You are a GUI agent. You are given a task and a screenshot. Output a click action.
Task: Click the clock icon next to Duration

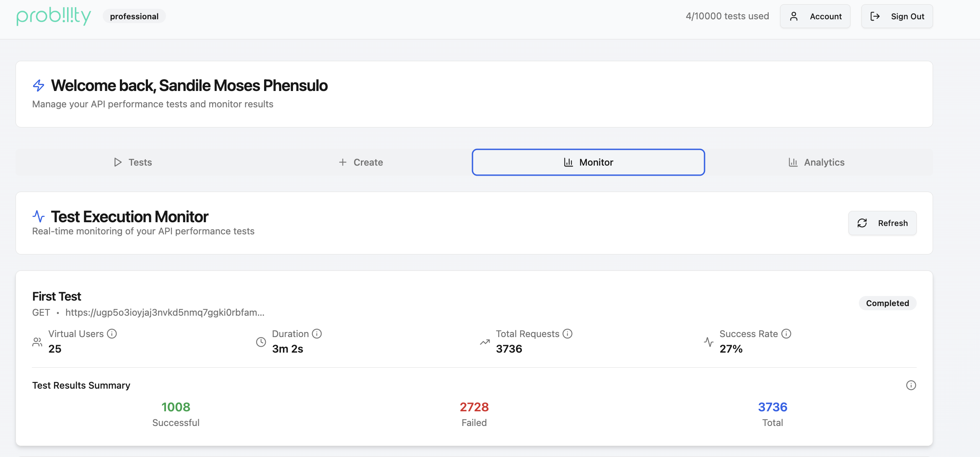pyautogui.click(x=261, y=342)
